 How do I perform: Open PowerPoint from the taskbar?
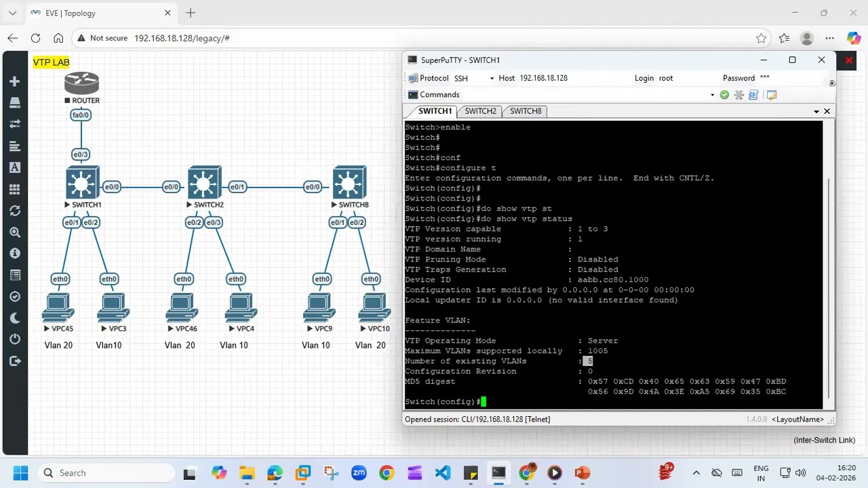tap(582, 473)
